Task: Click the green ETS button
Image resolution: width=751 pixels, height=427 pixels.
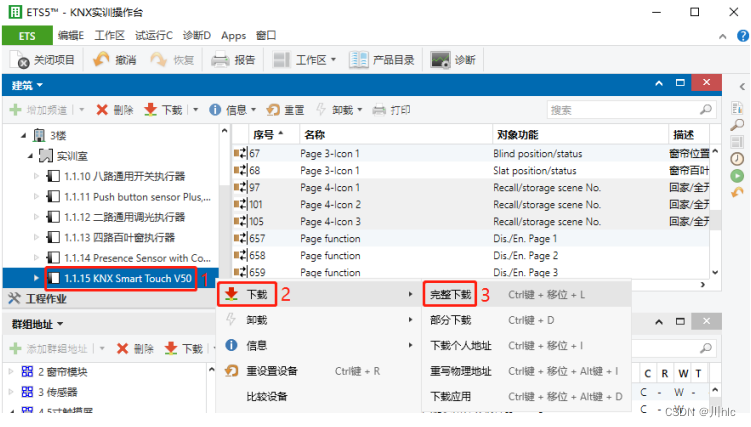Action: tap(27, 35)
